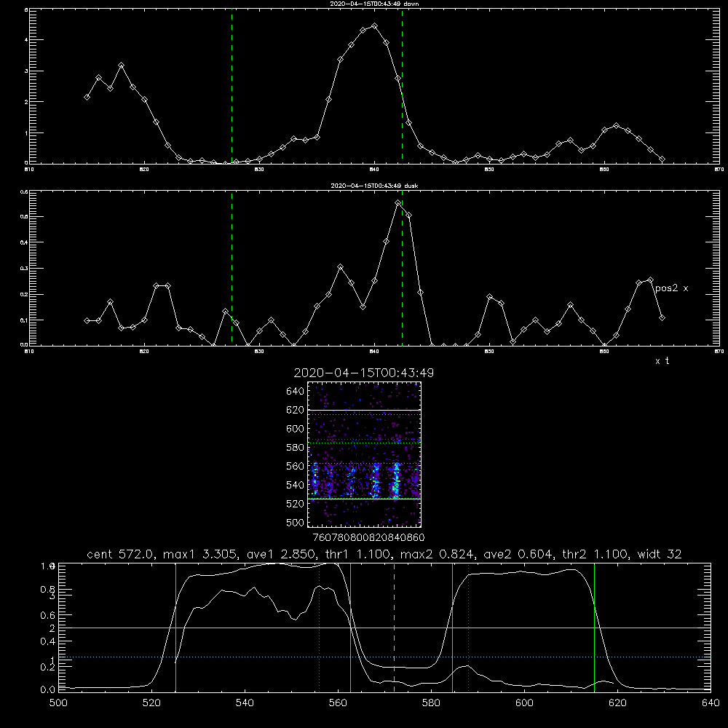The image size is (728, 728).
Task: Select the last diamond marker of dusk curve
Action: [662, 318]
